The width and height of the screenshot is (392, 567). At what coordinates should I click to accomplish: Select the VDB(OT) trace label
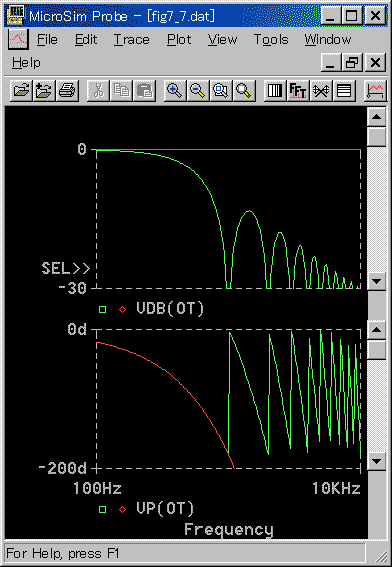tap(170, 308)
